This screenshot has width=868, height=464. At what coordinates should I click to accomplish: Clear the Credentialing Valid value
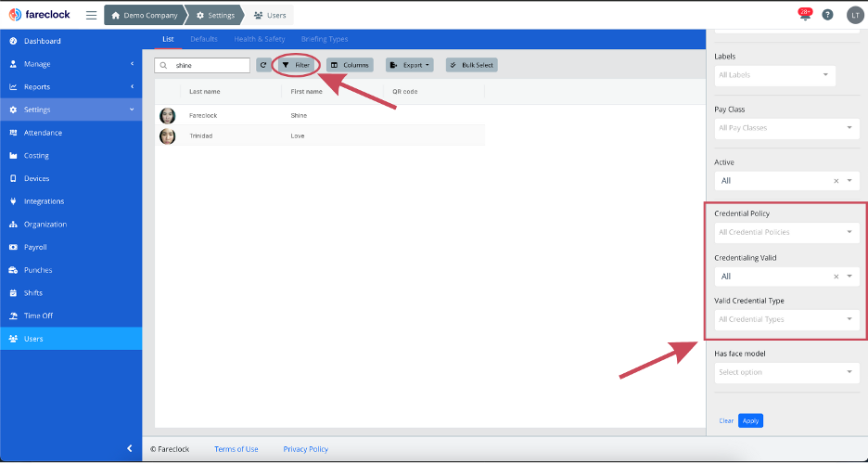(x=836, y=277)
